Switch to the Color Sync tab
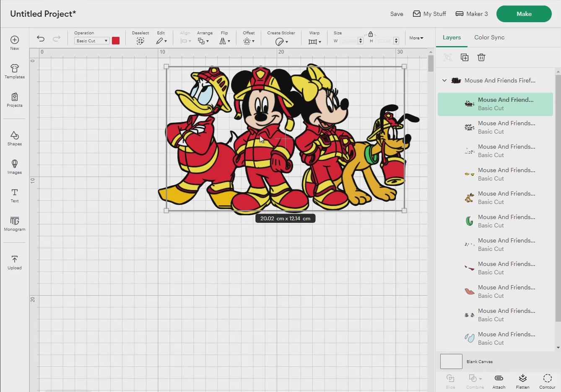 489,37
